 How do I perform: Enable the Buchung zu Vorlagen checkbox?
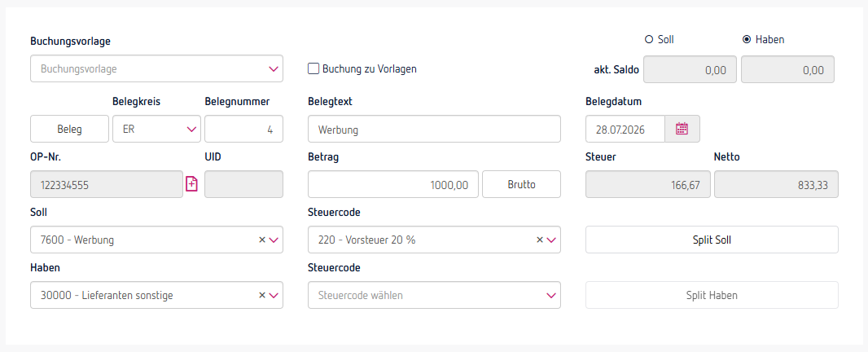313,68
